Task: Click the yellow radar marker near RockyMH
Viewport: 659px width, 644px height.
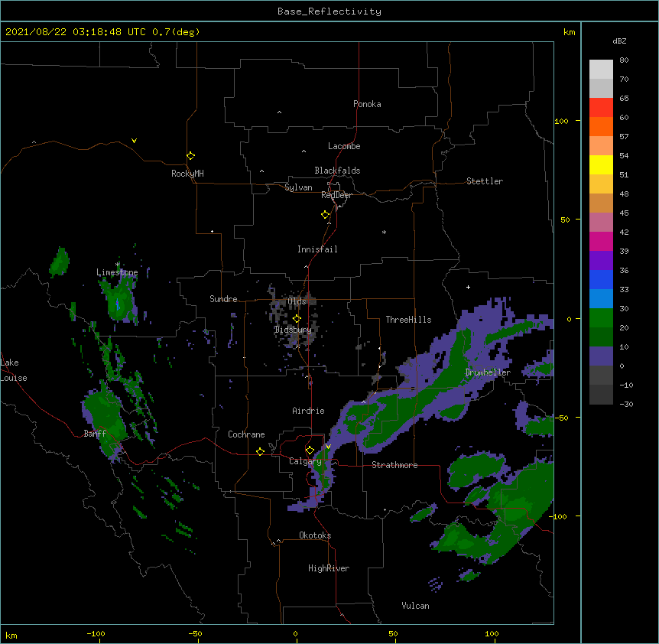Action: (190, 155)
